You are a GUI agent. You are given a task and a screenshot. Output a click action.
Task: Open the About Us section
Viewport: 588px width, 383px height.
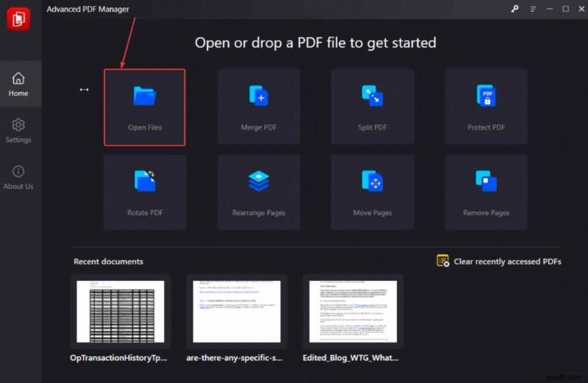18,177
